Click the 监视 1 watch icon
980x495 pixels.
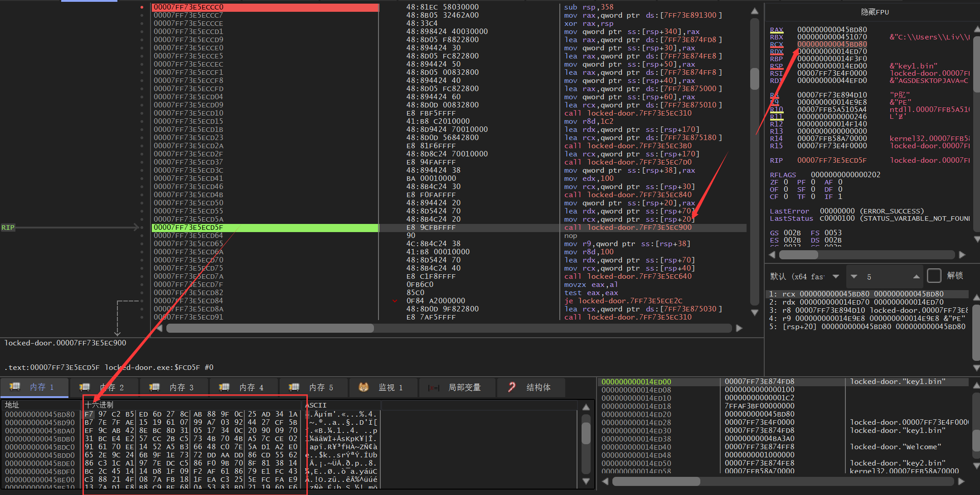[x=364, y=387]
